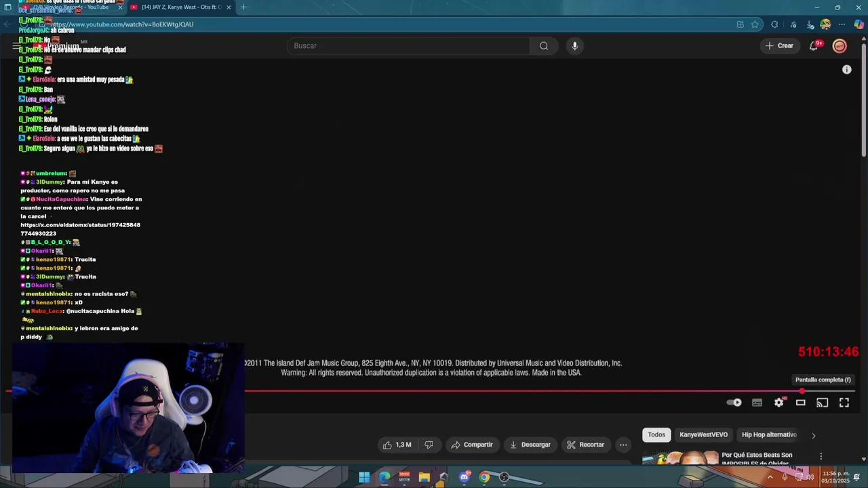The width and height of the screenshot is (868, 488).
Task: Open Windows notification center bell
Action: click(x=857, y=477)
